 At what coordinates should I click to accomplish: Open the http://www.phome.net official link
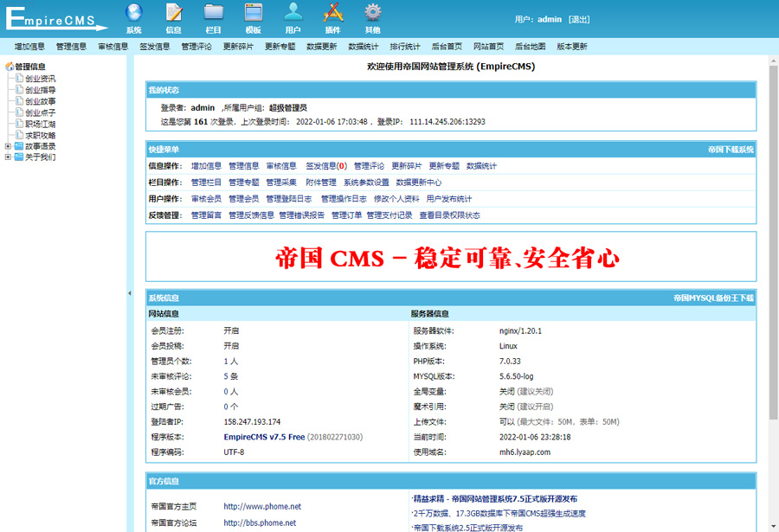tap(262, 506)
